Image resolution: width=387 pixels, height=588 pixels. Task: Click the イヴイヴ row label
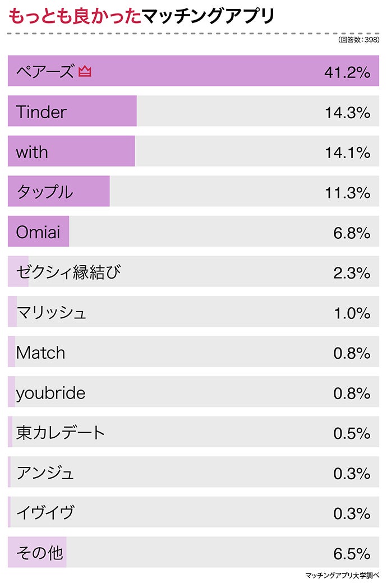click(45, 512)
